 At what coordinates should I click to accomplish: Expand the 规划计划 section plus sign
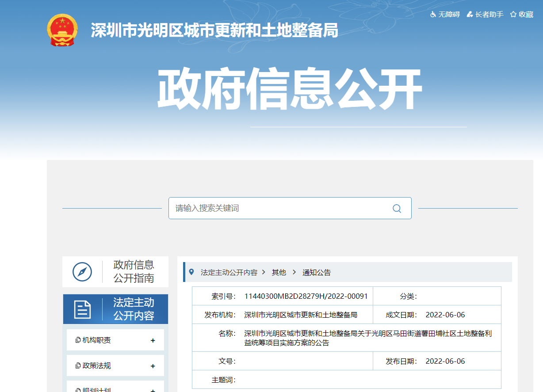[153, 390]
